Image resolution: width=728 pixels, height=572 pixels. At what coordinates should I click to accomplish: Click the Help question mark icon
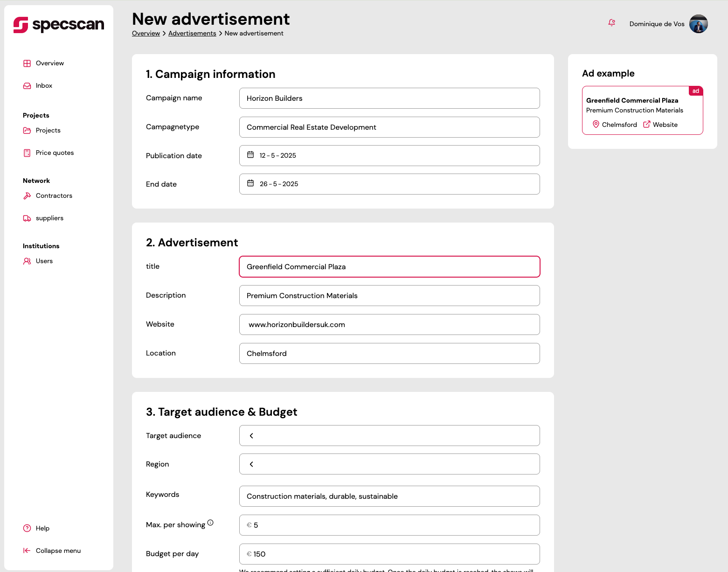tap(27, 528)
